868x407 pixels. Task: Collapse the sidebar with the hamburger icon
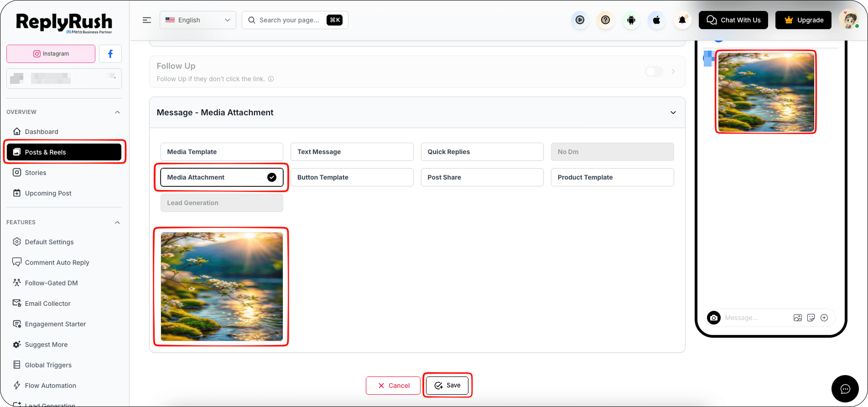coord(147,20)
